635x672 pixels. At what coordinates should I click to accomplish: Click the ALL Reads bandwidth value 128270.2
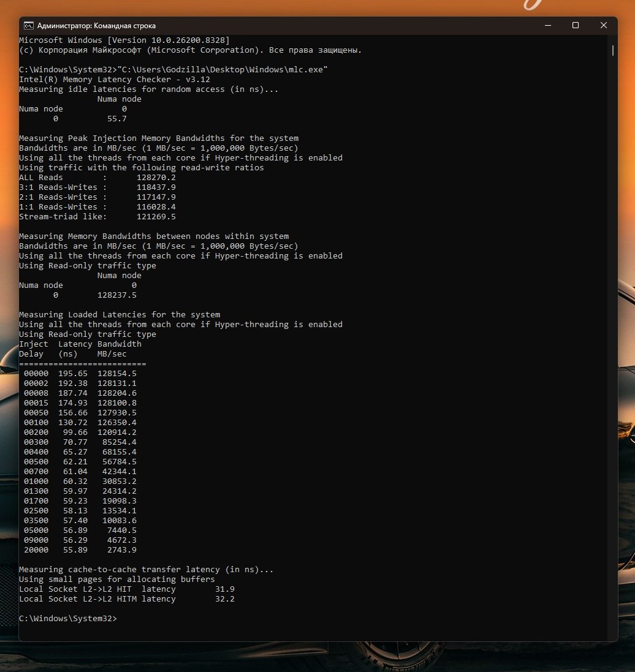pyautogui.click(x=156, y=178)
